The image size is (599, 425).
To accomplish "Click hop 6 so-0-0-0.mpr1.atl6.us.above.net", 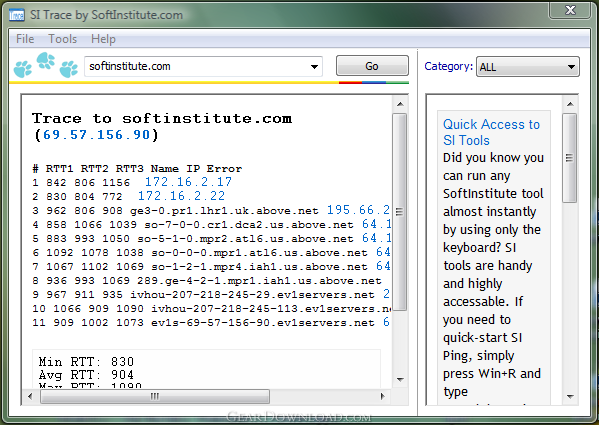I will point(259,253).
